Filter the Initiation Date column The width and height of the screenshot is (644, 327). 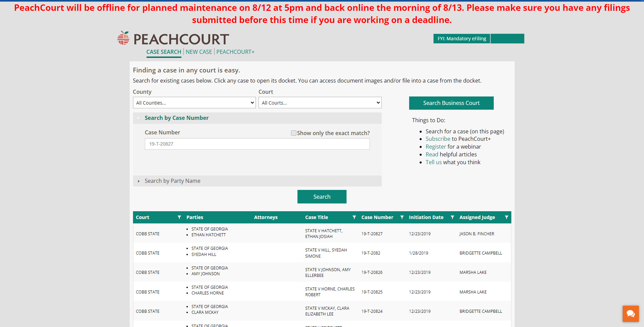pyautogui.click(x=452, y=217)
